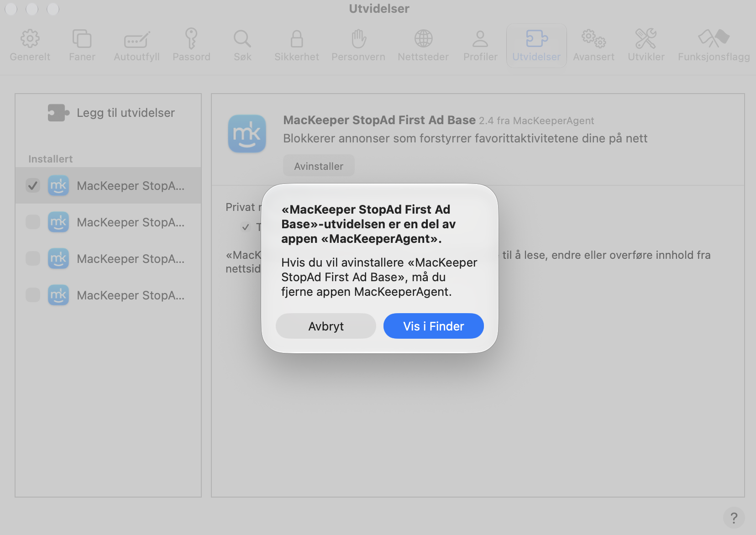
Task: Click the Legg til utvidelser puzzle icon
Action: click(x=58, y=113)
